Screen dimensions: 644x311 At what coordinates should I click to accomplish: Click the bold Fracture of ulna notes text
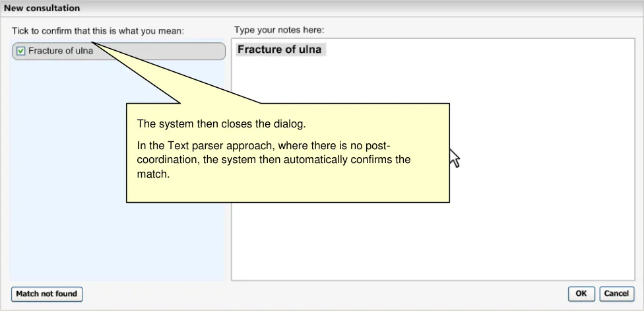(x=280, y=50)
